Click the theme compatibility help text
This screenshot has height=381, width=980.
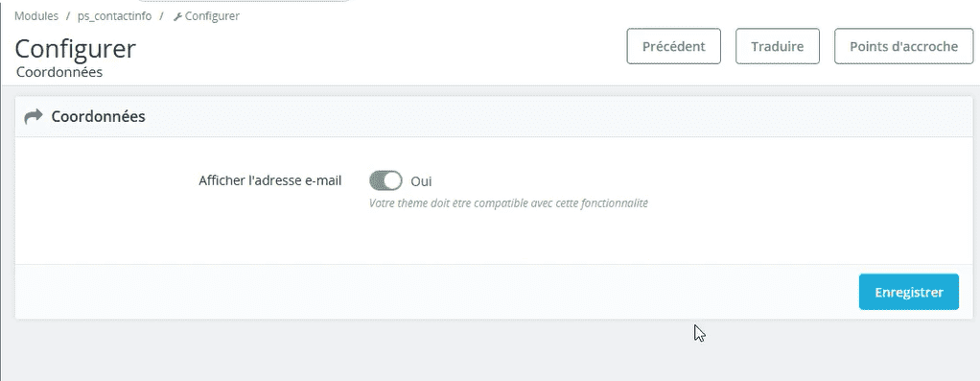point(508,202)
